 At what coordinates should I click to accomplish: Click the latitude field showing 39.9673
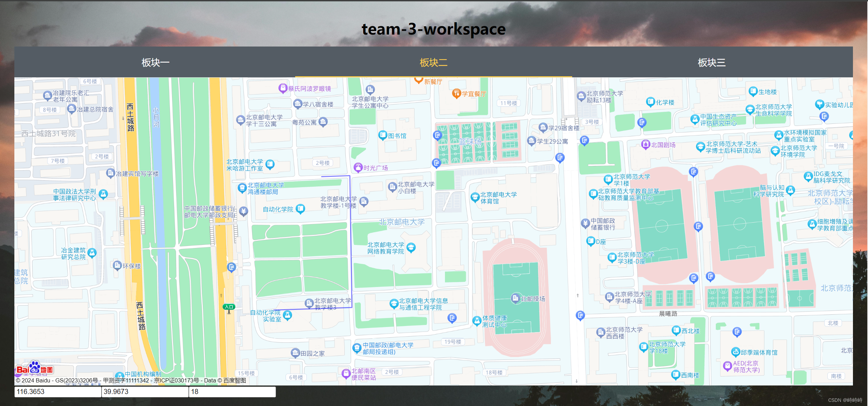tap(145, 392)
